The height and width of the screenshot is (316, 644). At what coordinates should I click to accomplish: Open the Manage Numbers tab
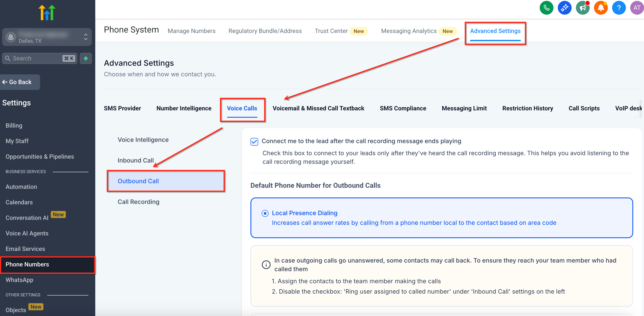pos(191,31)
